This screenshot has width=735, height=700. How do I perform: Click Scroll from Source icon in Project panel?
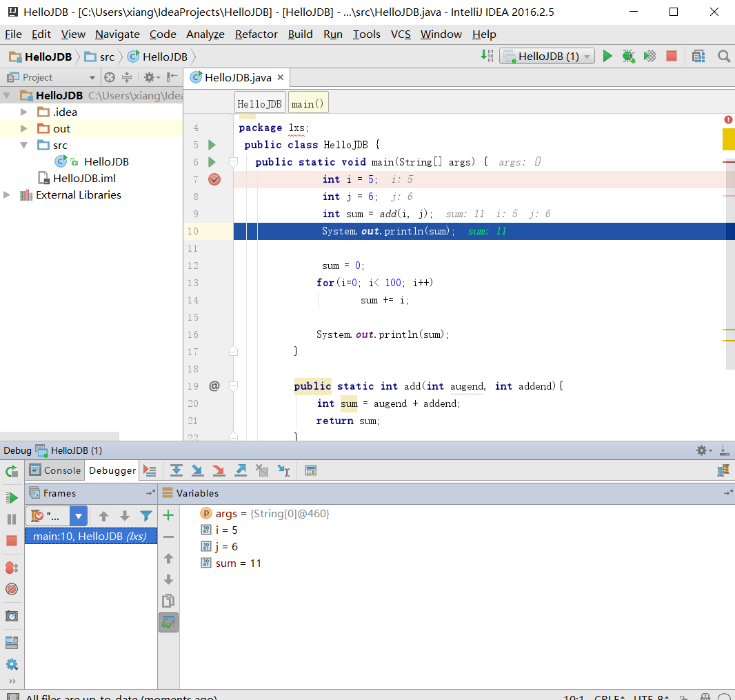tap(110, 77)
